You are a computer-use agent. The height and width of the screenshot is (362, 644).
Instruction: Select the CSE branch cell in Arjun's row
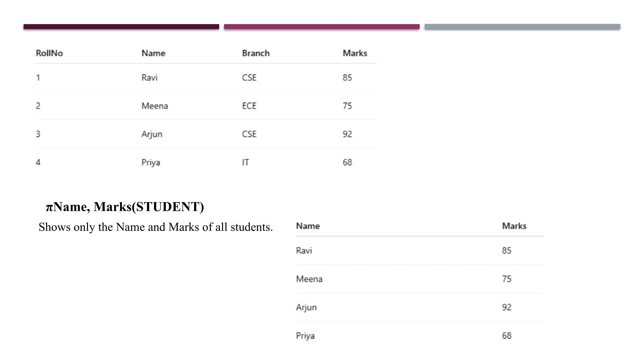coord(249,134)
